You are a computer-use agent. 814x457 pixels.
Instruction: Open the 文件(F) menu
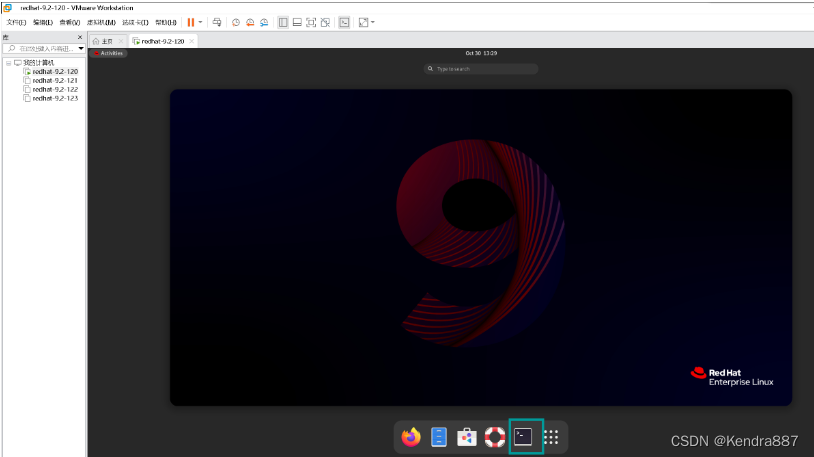click(x=16, y=22)
